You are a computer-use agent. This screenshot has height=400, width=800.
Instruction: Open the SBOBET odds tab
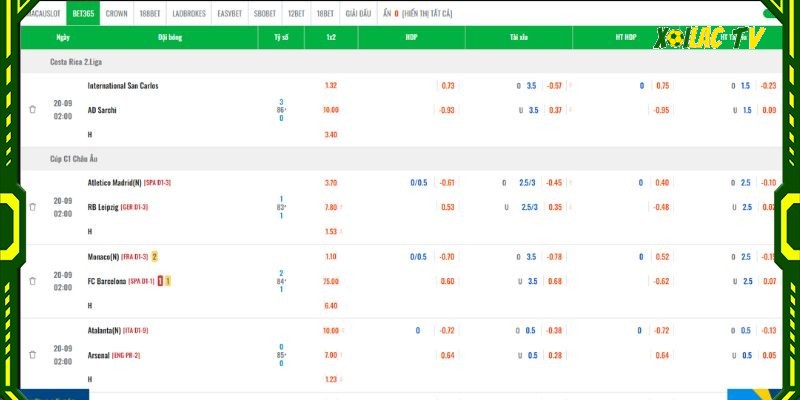pos(265,14)
